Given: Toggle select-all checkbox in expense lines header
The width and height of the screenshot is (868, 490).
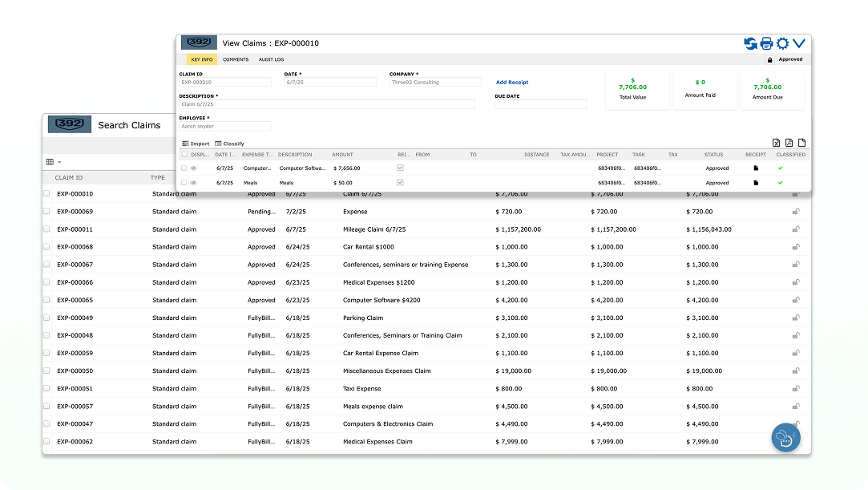Looking at the screenshot, I should (185, 155).
